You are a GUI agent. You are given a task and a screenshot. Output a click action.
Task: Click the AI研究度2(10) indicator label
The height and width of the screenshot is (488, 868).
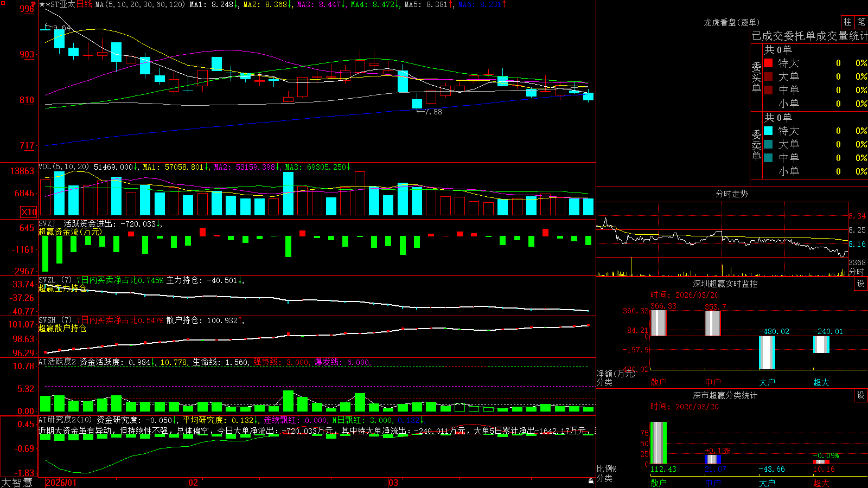(x=66, y=420)
